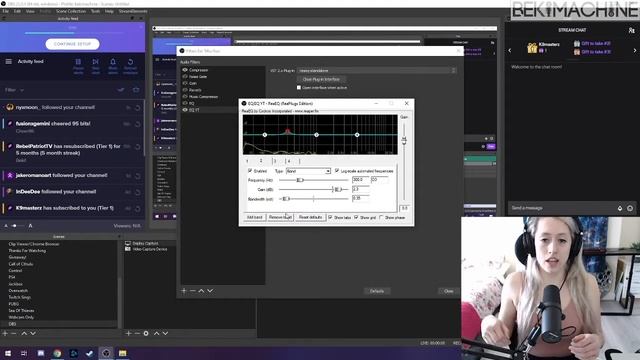The width and height of the screenshot is (640, 360).
Task: Click the Bandwidth (oct) slider in ReaEQ
Action: [x=313, y=199]
